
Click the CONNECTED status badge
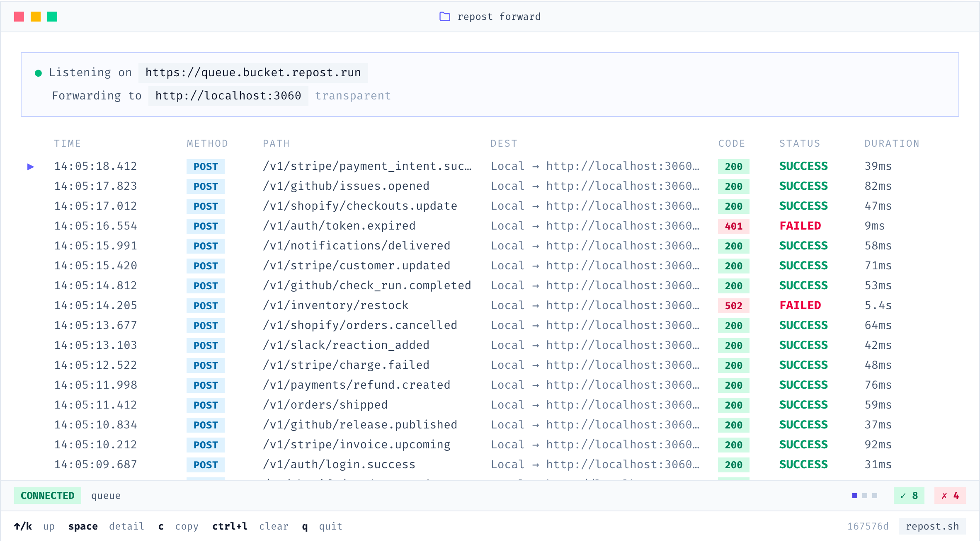[48, 496]
